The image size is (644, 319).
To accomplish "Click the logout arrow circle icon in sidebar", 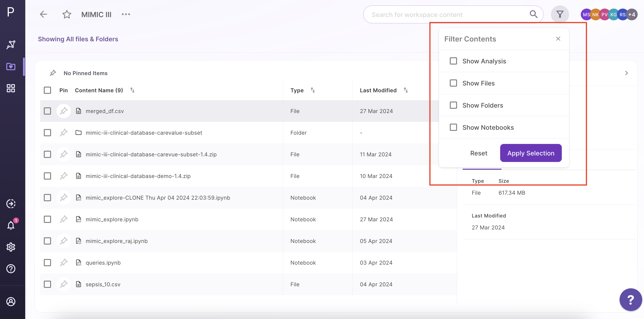I will pos(11,203).
